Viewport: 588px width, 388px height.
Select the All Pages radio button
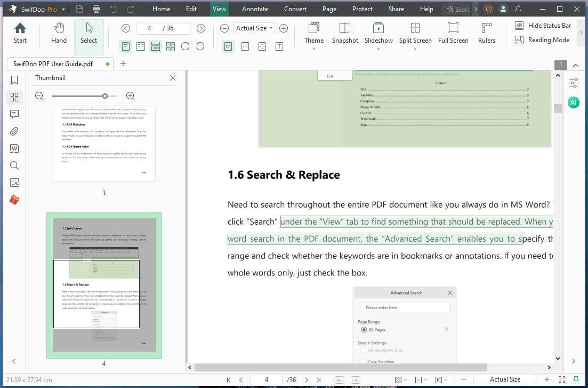pos(364,329)
